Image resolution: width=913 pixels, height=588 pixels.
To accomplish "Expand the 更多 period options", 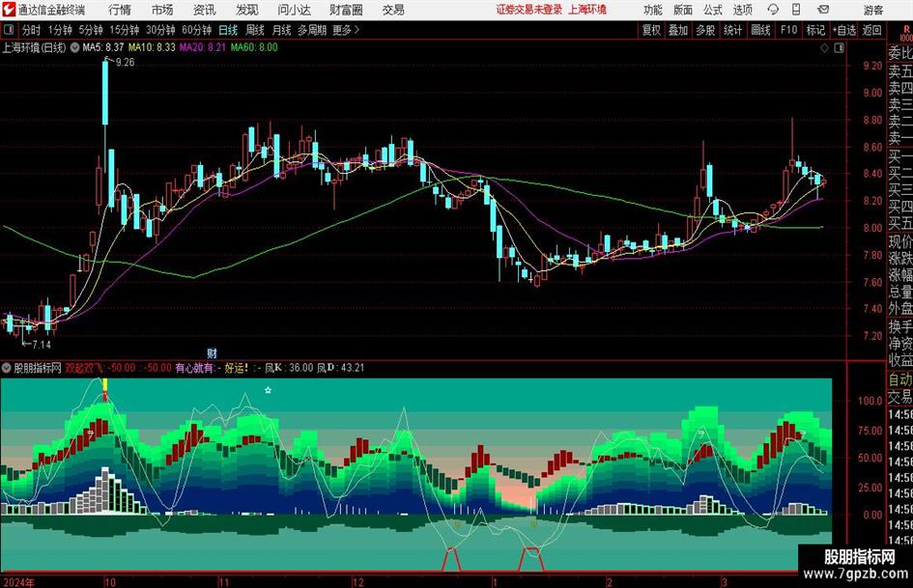I will pyautogui.click(x=346, y=30).
